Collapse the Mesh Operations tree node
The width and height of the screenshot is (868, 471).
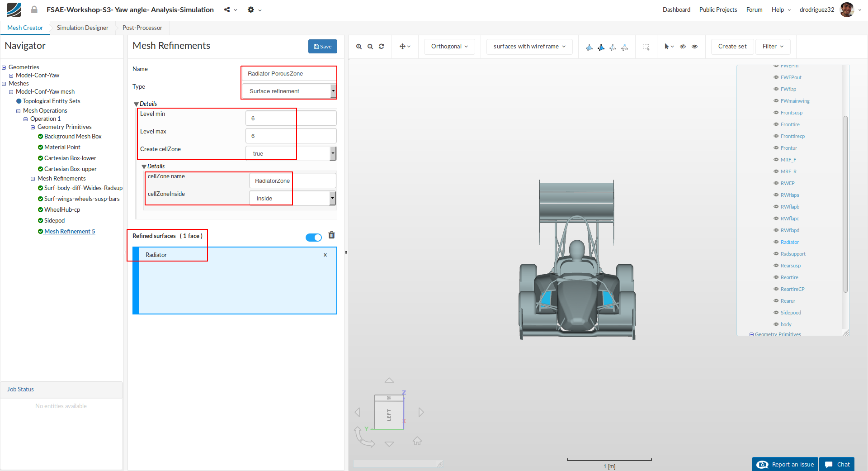point(18,111)
